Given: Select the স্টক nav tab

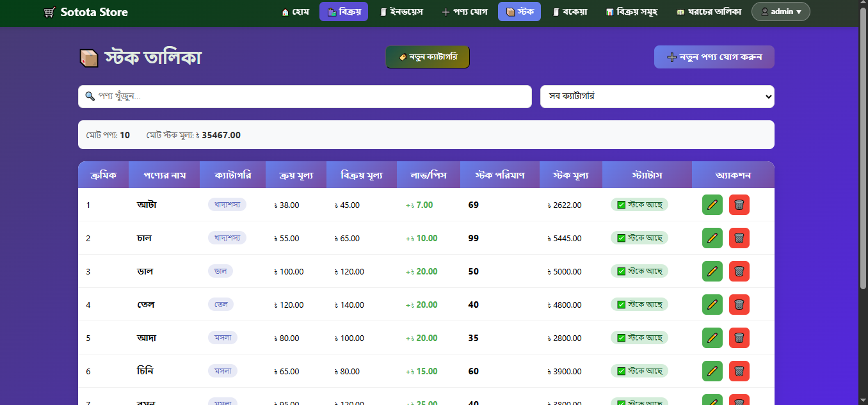Looking at the screenshot, I should 519,12.
